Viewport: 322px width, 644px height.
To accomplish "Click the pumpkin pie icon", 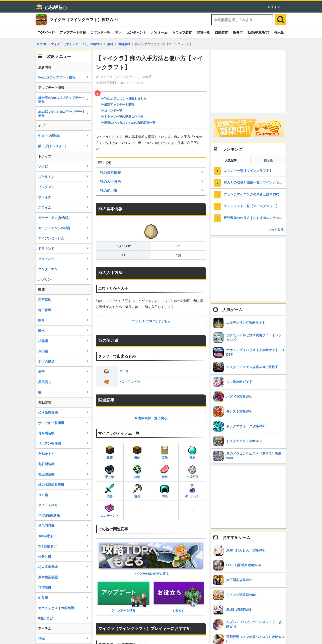I will 107,382.
